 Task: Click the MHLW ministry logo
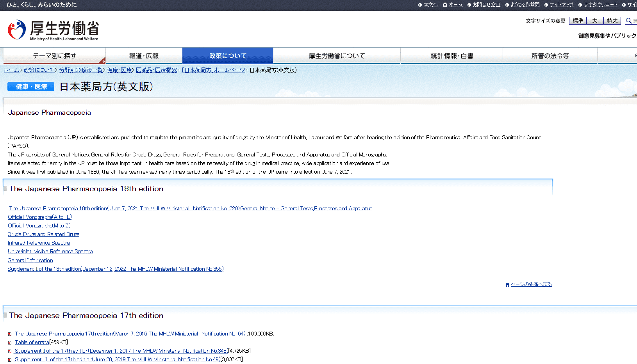[x=53, y=30]
